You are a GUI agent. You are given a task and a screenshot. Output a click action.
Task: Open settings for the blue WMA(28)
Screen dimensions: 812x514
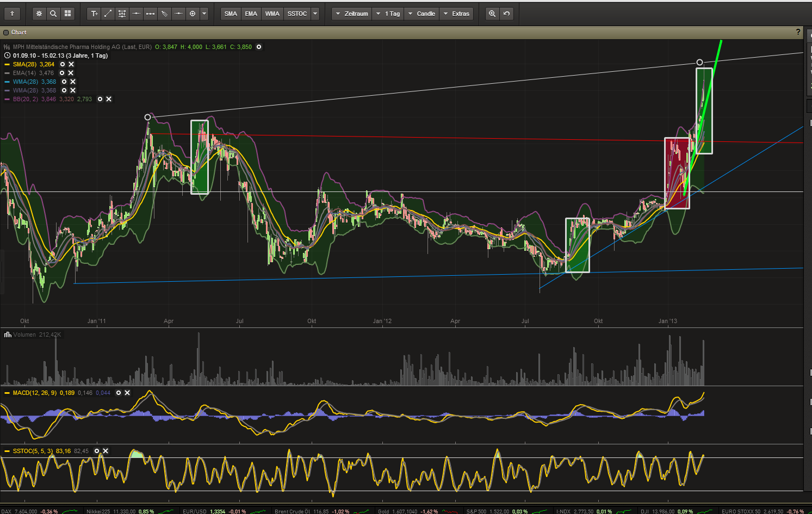coord(64,82)
